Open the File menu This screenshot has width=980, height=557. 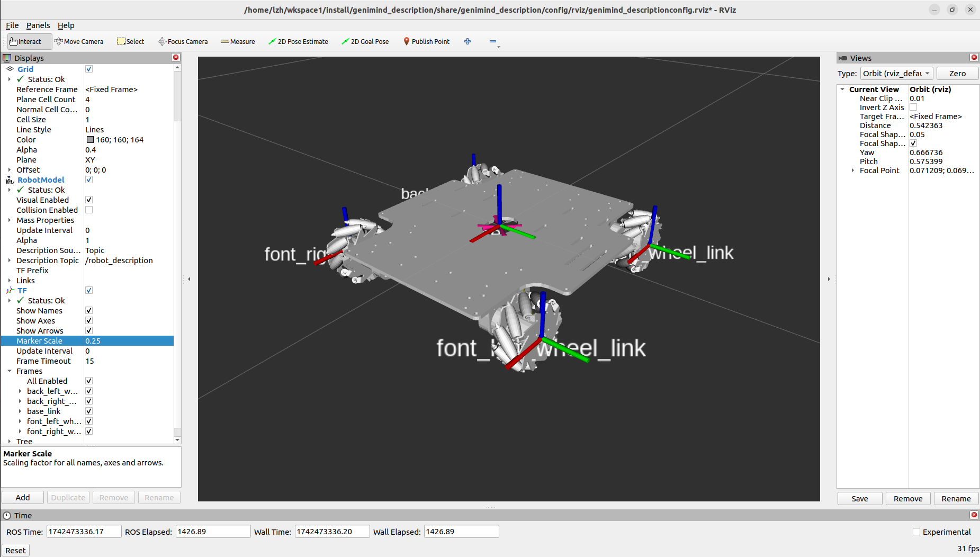coord(12,25)
